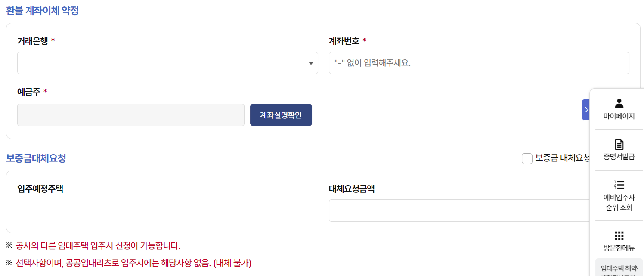Select 임대주택 해약 from visited menus

point(619,269)
